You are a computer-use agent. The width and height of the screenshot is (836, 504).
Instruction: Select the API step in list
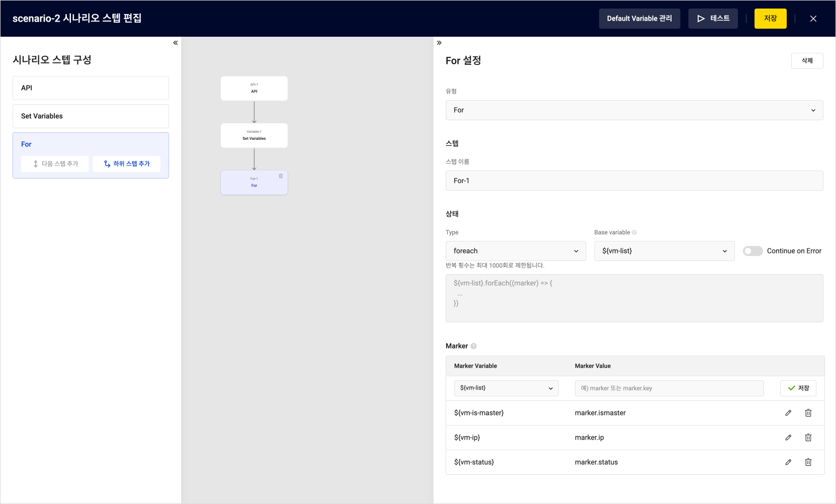(91, 88)
